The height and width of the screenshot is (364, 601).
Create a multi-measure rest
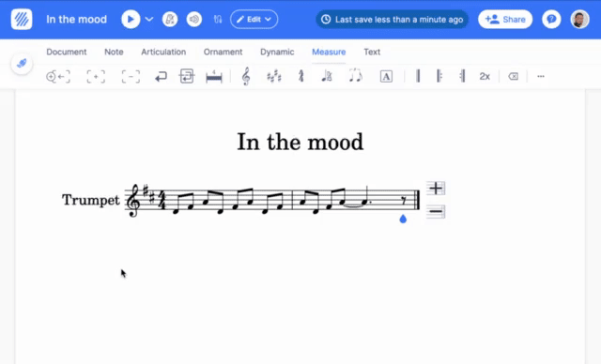[214, 77]
